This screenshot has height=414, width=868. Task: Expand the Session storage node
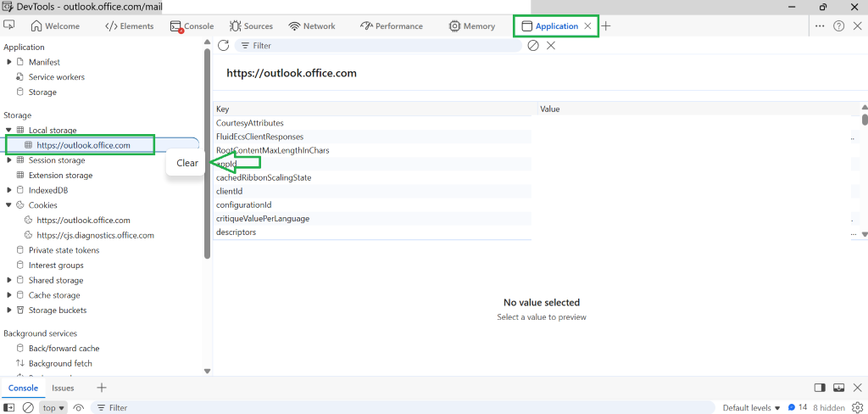(8, 160)
